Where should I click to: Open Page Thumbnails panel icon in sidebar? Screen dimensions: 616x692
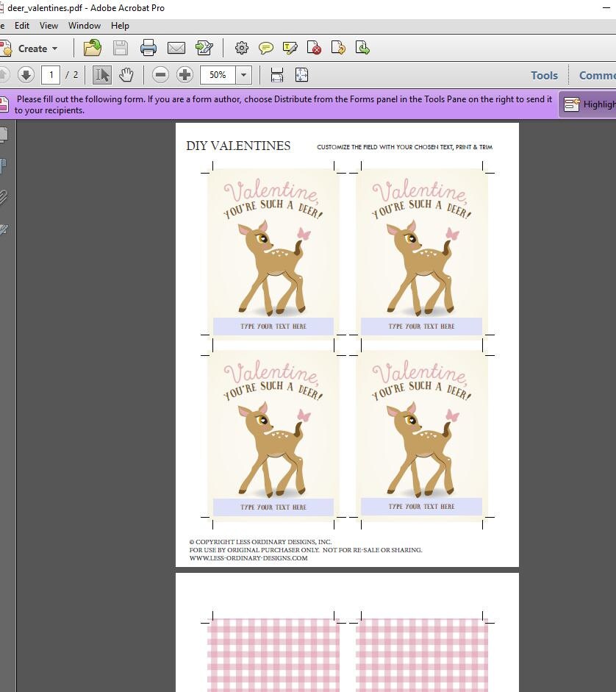coord(4,135)
